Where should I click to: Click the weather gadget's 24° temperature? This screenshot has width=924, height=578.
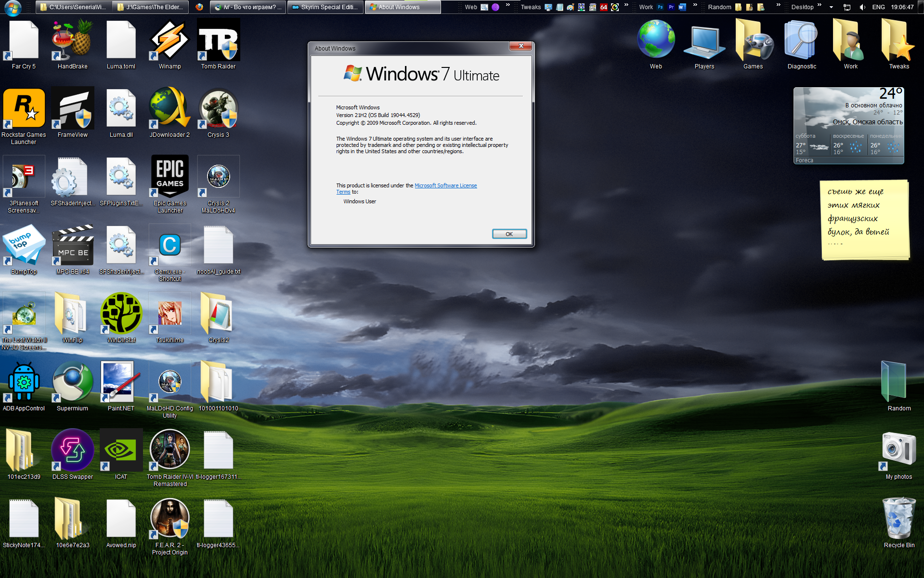(x=890, y=93)
